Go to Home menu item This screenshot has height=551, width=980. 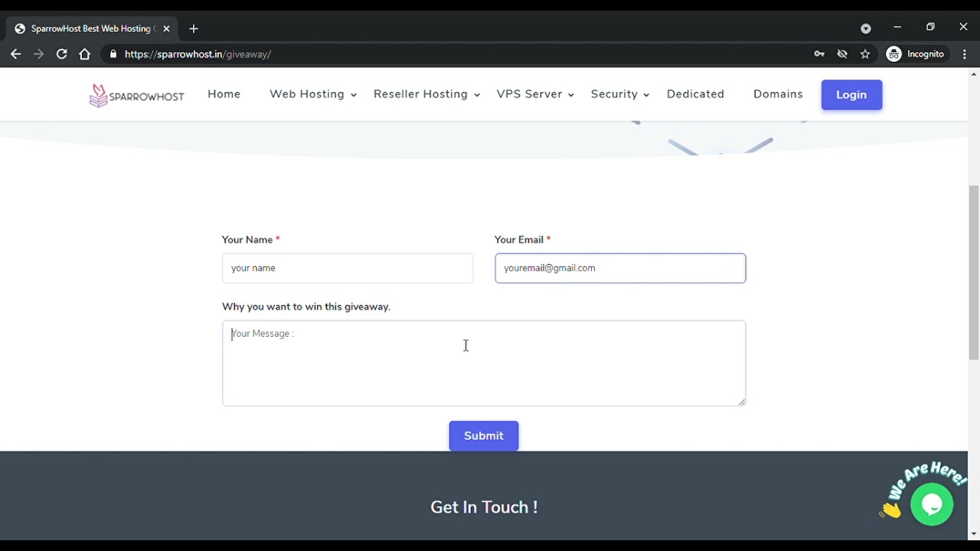coord(224,94)
